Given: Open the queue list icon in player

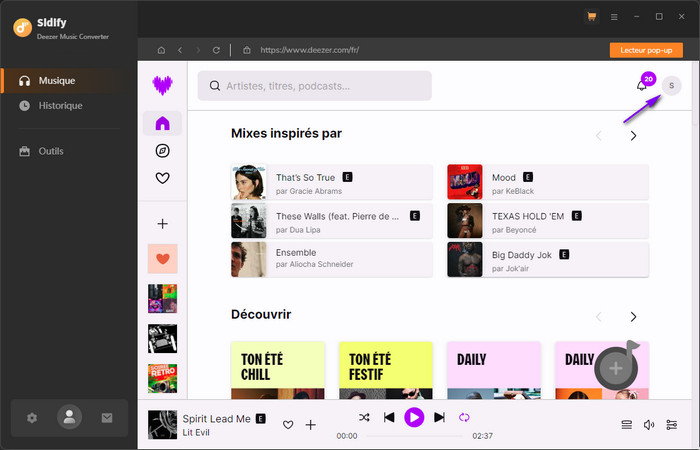Looking at the screenshot, I should pos(627,424).
